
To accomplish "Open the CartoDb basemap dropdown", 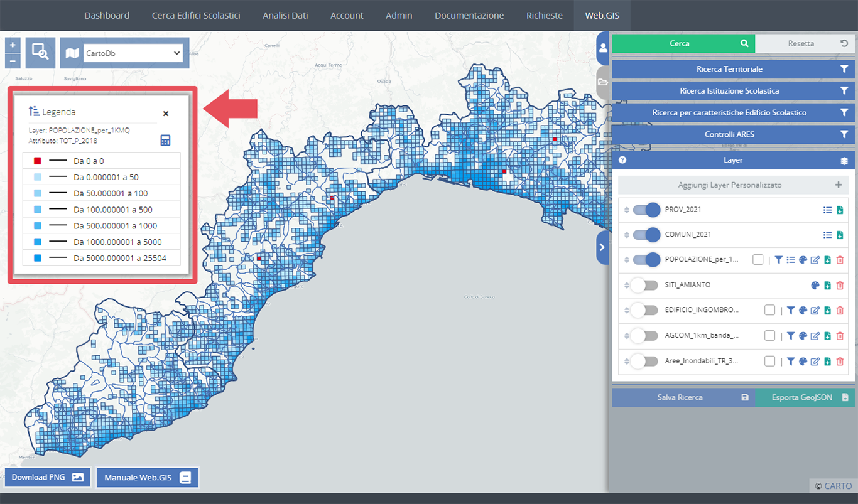I will [131, 53].
